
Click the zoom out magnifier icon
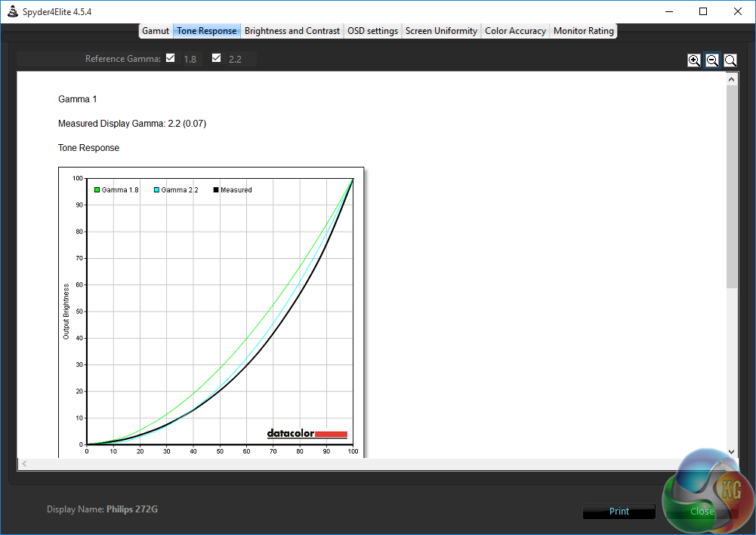[x=712, y=60]
